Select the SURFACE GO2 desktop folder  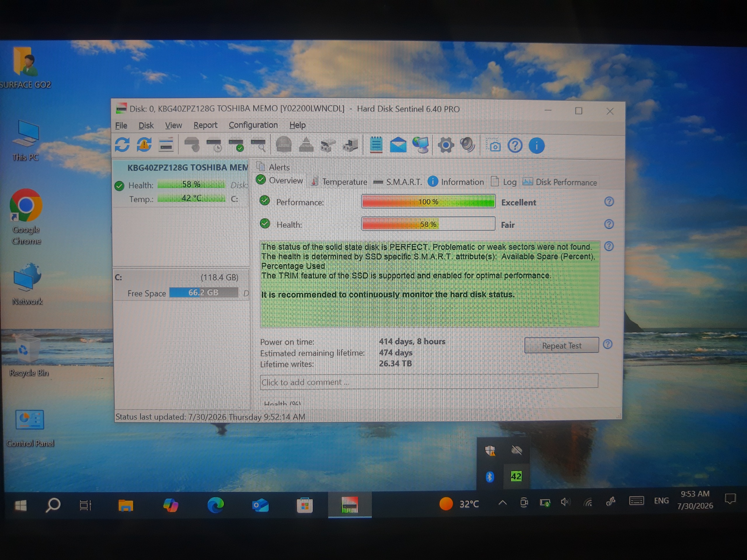click(x=26, y=67)
